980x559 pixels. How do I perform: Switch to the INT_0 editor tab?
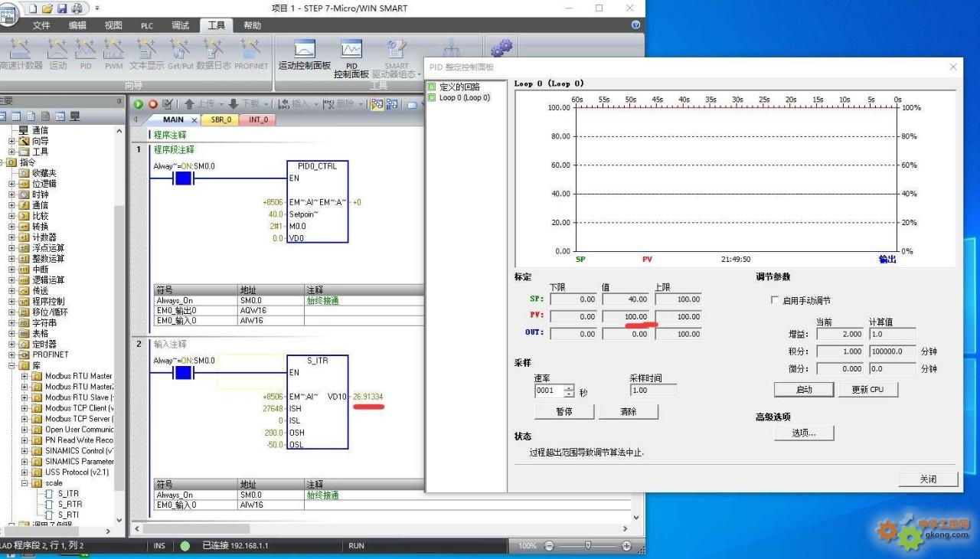coord(258,119)
